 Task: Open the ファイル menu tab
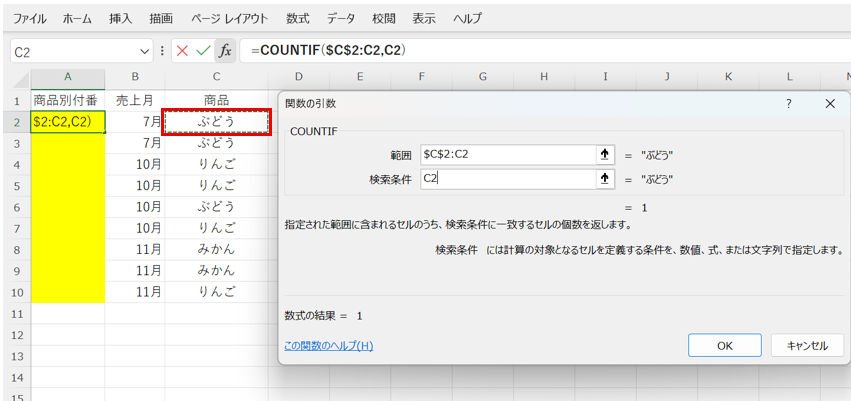coord(29,18)
